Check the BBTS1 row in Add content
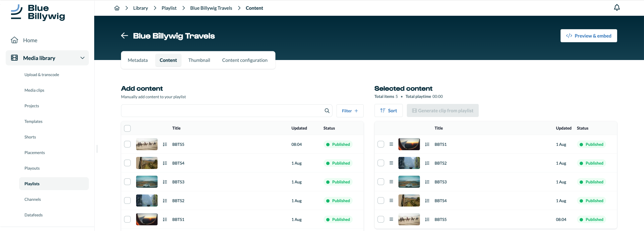The width and height of the screenshot is (644, 231). tap(127, 219)
